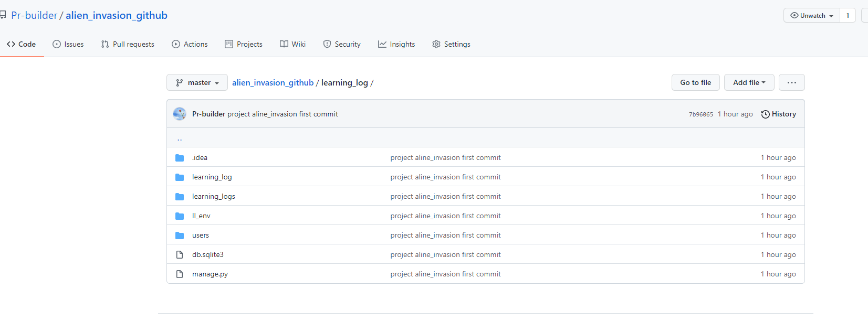This screenshot has height=321, width=868.
Task: Click commit message in the manage.py row
Action: [x=445, y=274]
